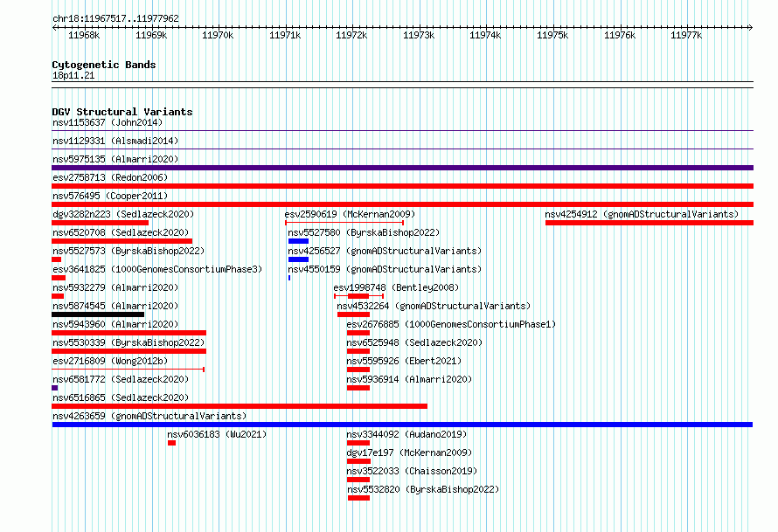
Task: Open esv2676885 1000GenomesConsortiumPhase1 label
Action: click(451, 324)
